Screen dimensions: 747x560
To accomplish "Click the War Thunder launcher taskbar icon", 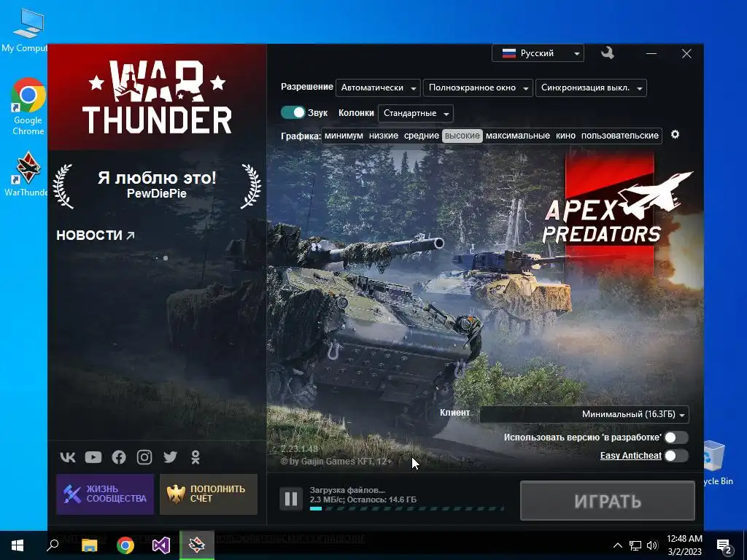I will pyautogui.click(x=197, y=545).
